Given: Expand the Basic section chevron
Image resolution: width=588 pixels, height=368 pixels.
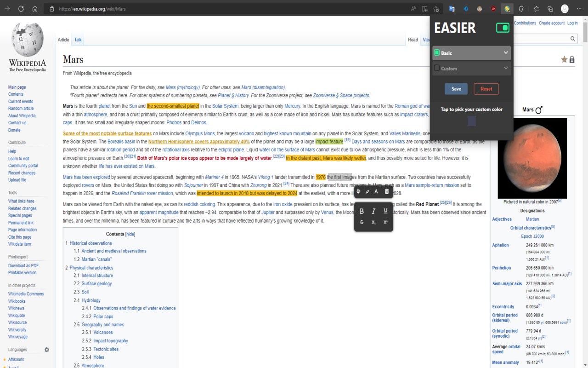Looking at the screenshot, I should coord(506,53).
